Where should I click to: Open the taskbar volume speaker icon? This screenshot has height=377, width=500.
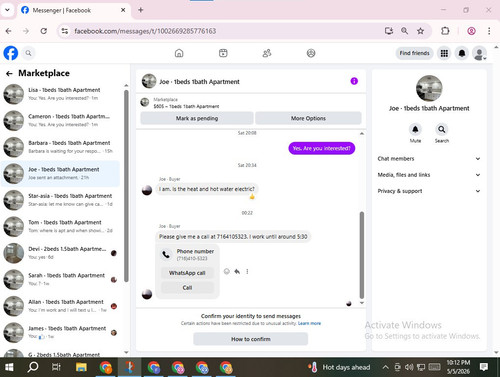409,367
